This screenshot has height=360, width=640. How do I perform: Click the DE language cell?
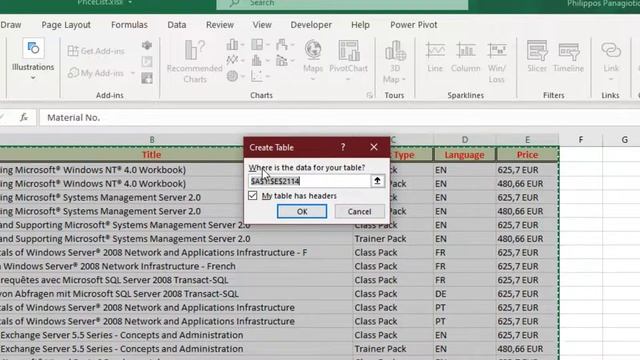(x=464, y=294)
